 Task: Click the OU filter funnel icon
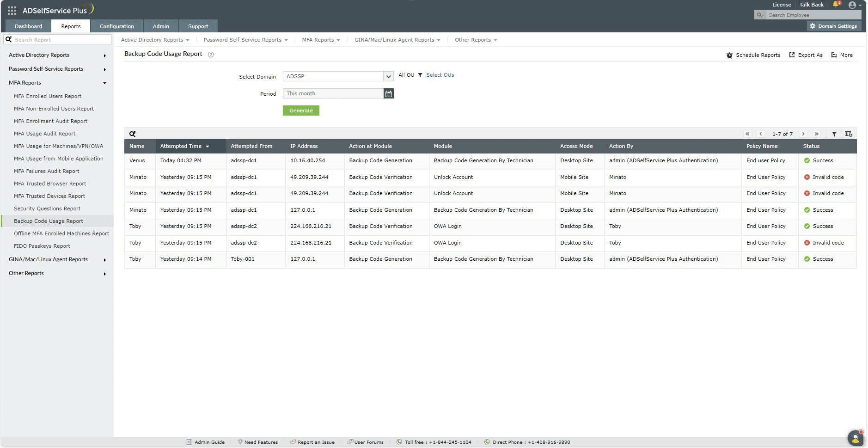(420, 75)
